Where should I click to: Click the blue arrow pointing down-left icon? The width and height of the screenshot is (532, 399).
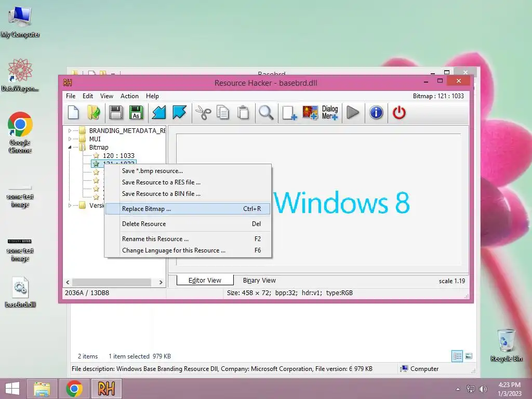point(158,113)
